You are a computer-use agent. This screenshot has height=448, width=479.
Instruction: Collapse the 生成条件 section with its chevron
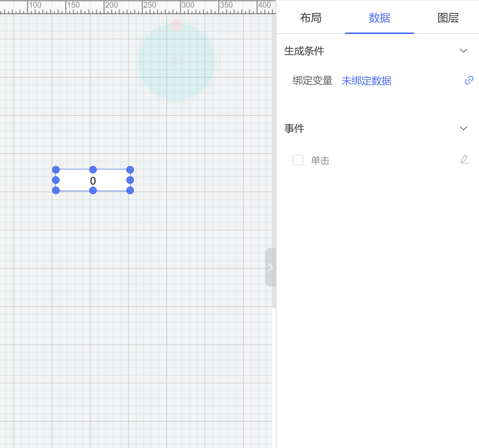pyautogui.click(x=463, y=51)
